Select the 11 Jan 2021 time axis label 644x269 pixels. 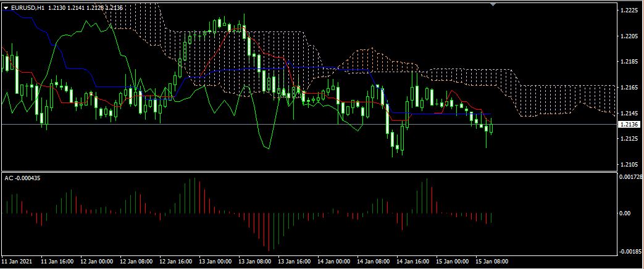pyautogui.click(x=17, y=262)
